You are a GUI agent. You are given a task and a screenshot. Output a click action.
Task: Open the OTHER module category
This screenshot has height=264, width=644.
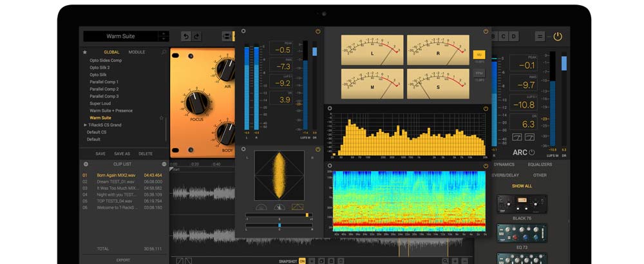pyautogui.click(x=540, y=175)
